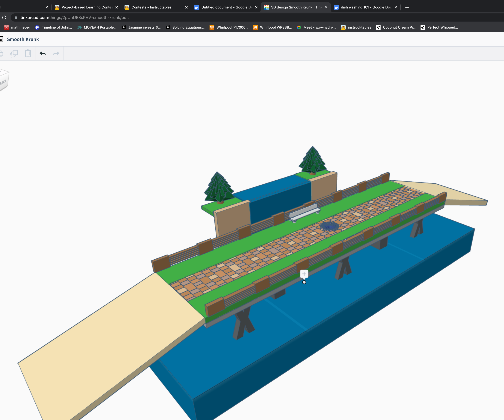The height and width of the screenshot is (420, 504).
Task: Open the instrucktables bookmark
Action: [359, 27]
